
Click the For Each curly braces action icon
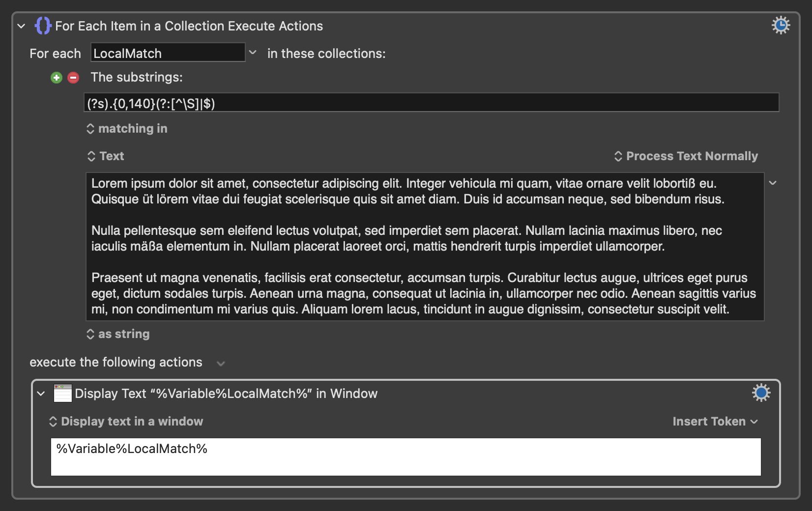click(x=43, y=26)
